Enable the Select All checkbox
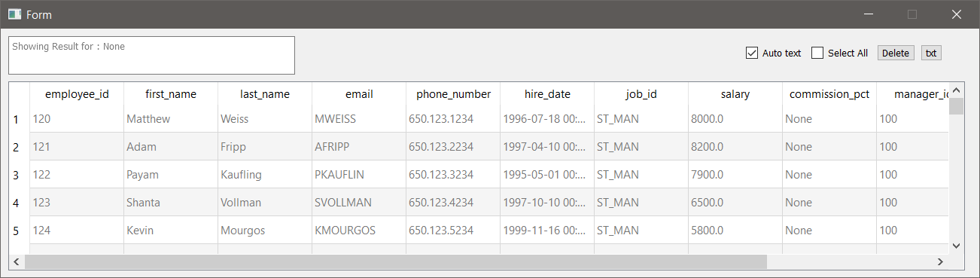Viewport: 980px width, 278px height. point(839,53)
